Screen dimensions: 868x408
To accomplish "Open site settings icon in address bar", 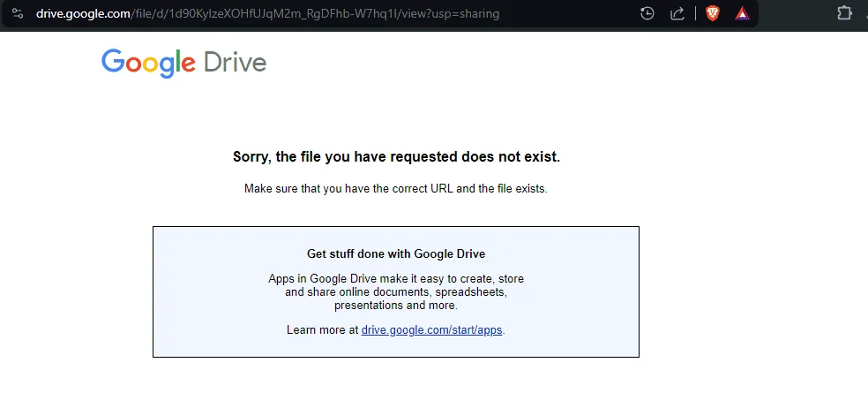I will pyautogui.click(x=18, y=13).
